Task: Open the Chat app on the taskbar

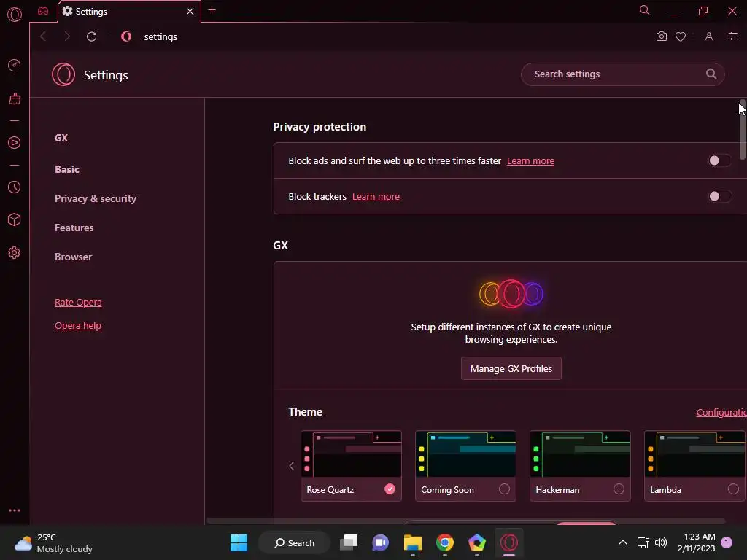Action: [381, 542]
